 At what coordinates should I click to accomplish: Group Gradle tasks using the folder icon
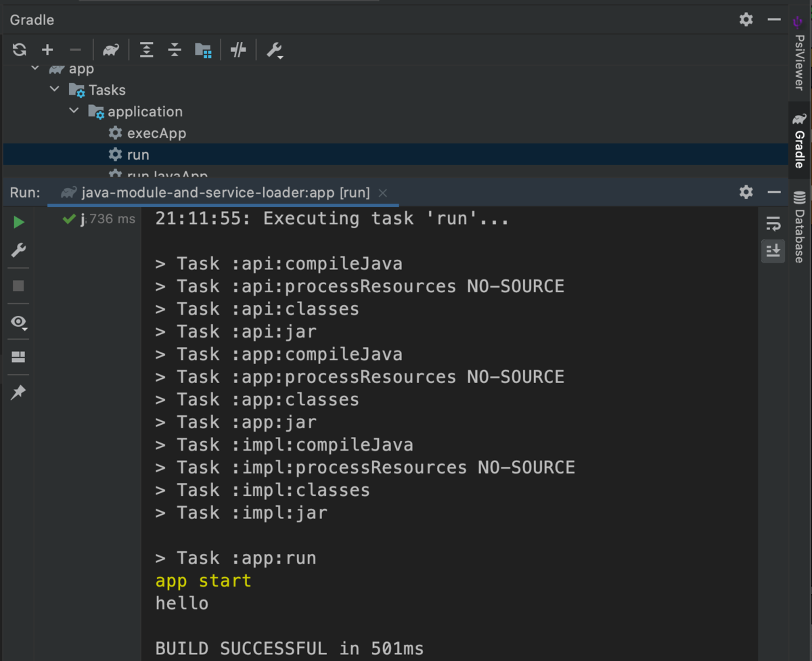tap(203, 49)
